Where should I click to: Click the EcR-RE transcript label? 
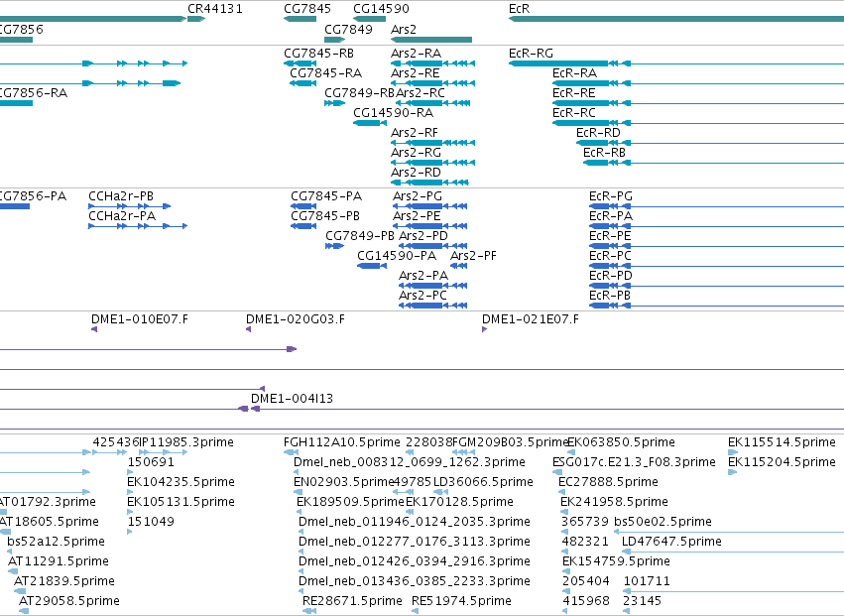574,93
